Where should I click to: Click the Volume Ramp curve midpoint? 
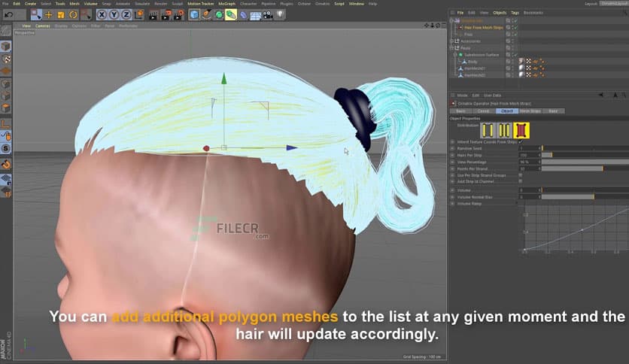(582, 230)
